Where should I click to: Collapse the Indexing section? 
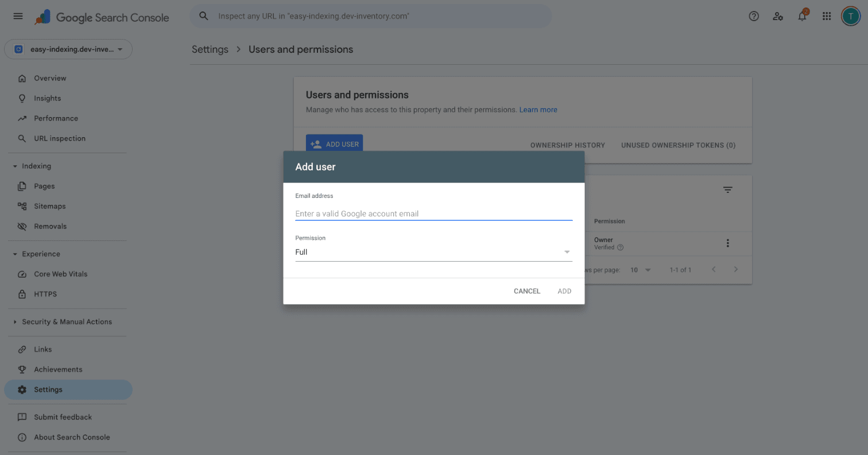click(15, 166)
